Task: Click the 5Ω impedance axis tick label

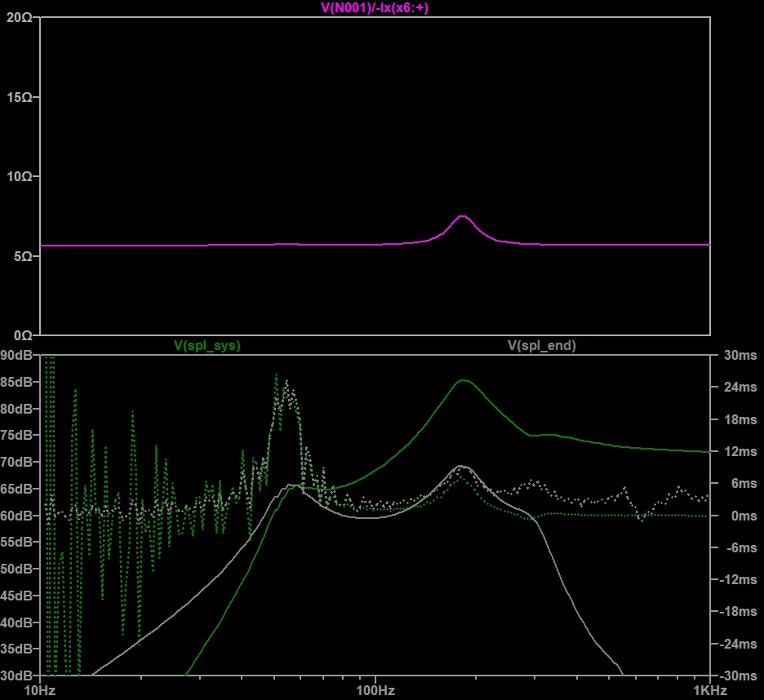Action: (x=20, y=256)
